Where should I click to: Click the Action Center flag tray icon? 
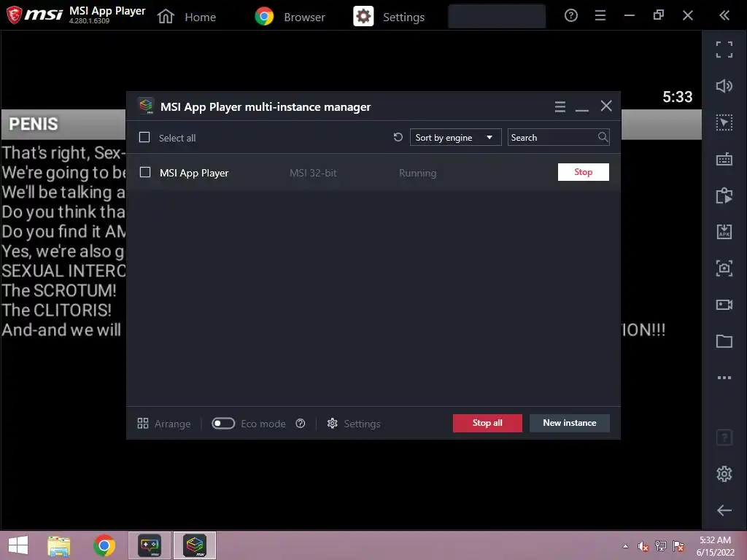[x=678, y=546]
